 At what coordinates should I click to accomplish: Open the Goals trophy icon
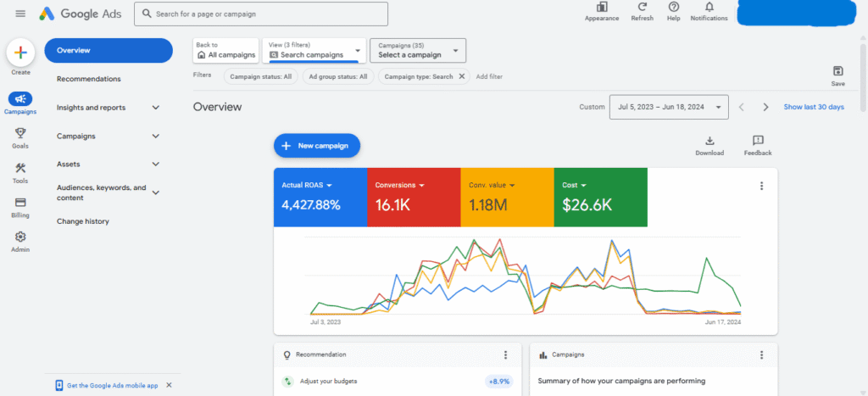(20, 133)
